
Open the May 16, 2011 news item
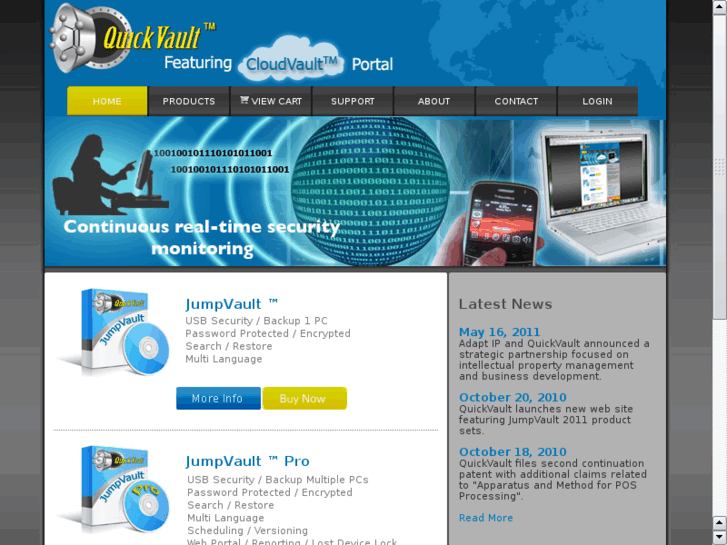pyautogui.click(x=499, y=332)
